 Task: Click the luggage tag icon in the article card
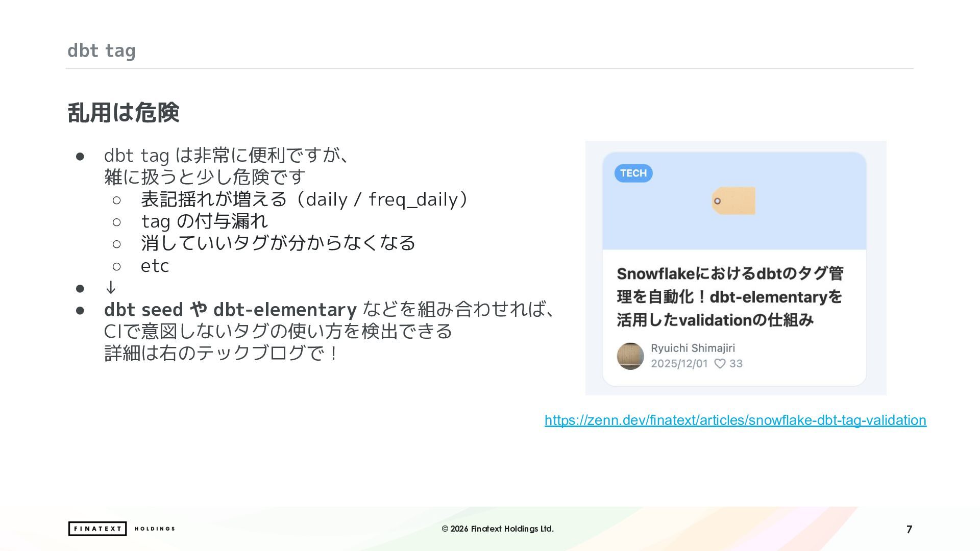733,201
